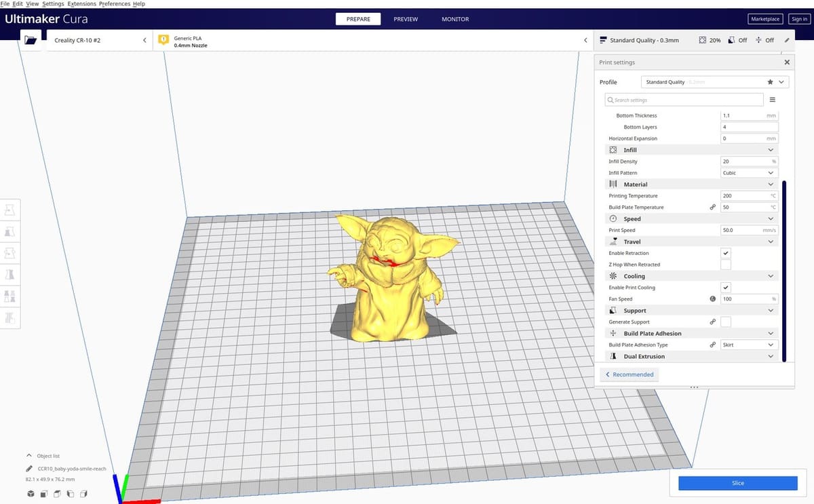Toggle Z Hop When Retracted checkbox
Screen dimensions: 814x504
(726, 265)
